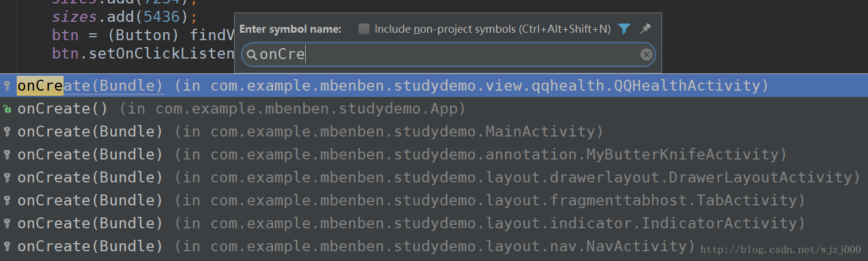Enable Include non-project symbols checkbox
The height and width of the screenshot is (261, 868).
click(364, 29)
